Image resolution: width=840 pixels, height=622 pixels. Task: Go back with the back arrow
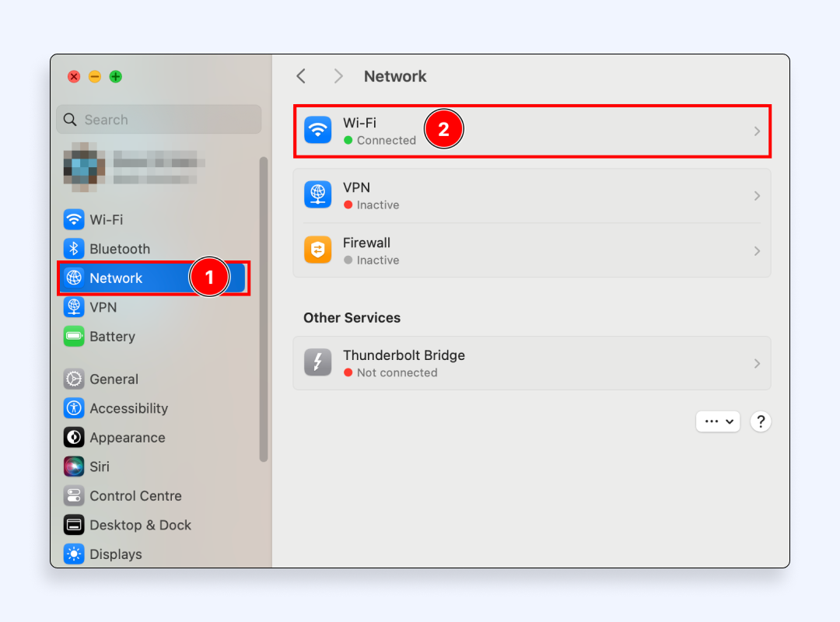(x=301, y=76)
